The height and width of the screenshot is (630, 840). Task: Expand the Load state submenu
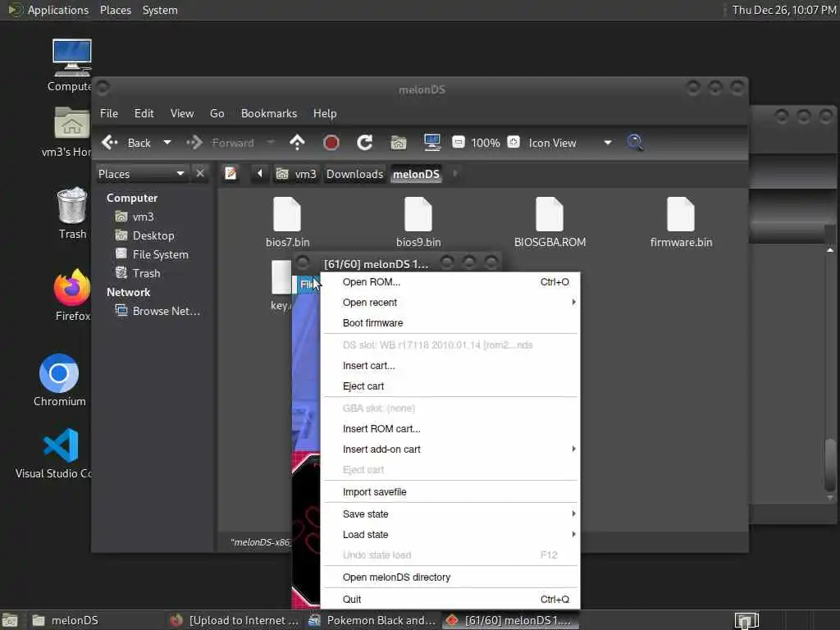450,535
